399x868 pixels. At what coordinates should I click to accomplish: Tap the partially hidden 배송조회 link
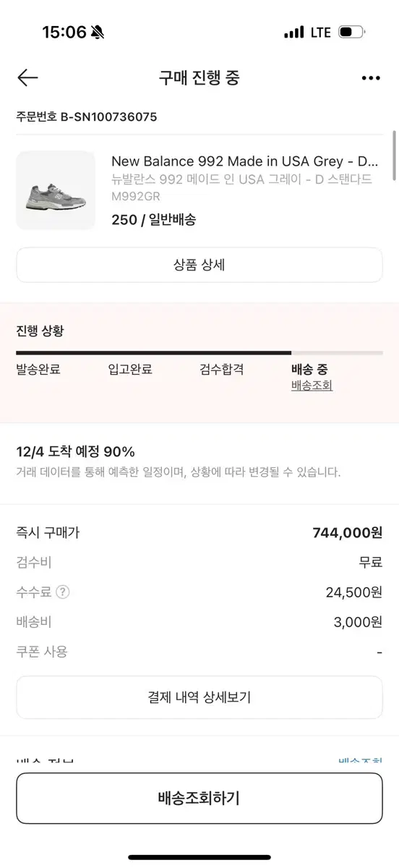[x=360, y=760]
